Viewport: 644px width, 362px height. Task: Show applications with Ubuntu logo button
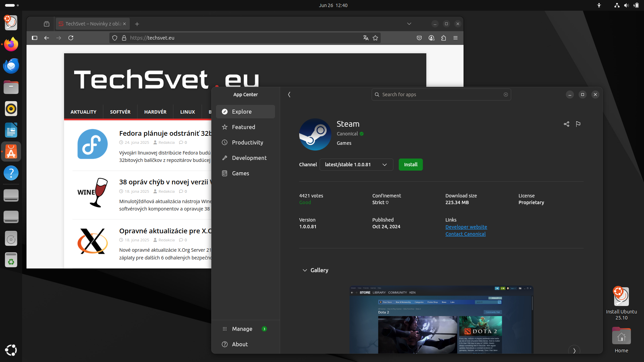[11, 350]
